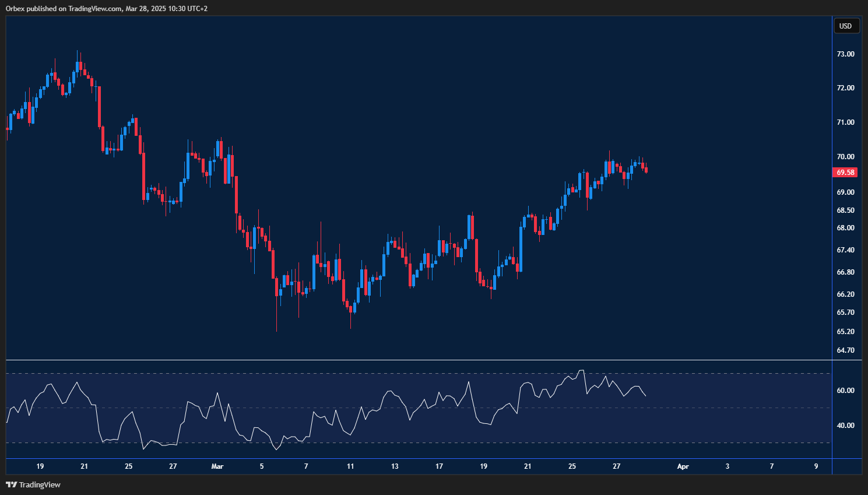Click the 17 date label on time axis
This screenshot has height=495, width=868.
point(439,466)
